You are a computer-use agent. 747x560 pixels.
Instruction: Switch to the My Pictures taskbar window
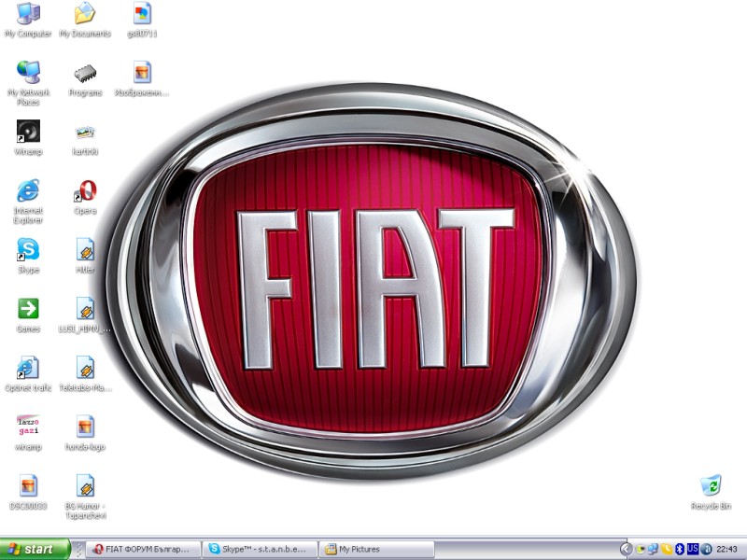coord(376,549)
